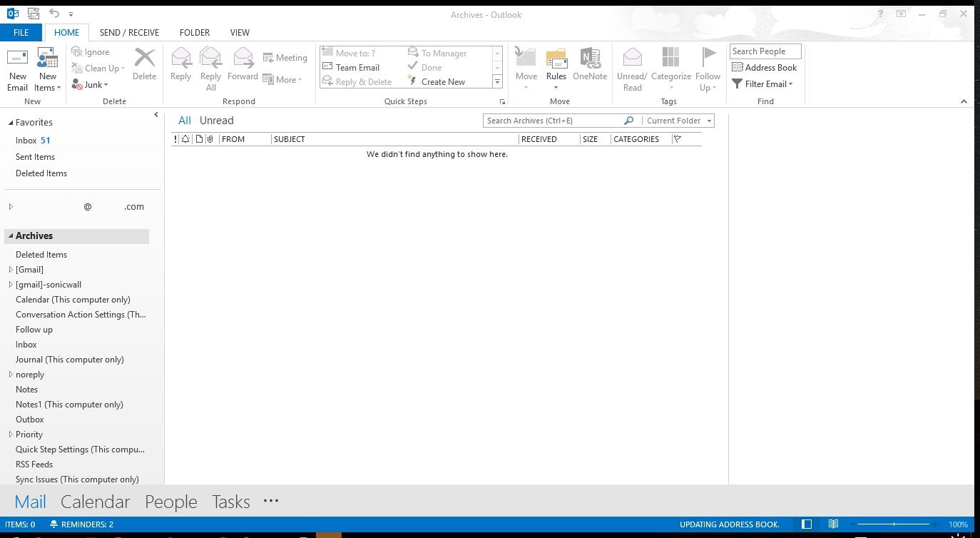The width and height of the screenshot is (980, 538).
Task: Expand the Quick Steps gallery
Action: click(497, 82)
